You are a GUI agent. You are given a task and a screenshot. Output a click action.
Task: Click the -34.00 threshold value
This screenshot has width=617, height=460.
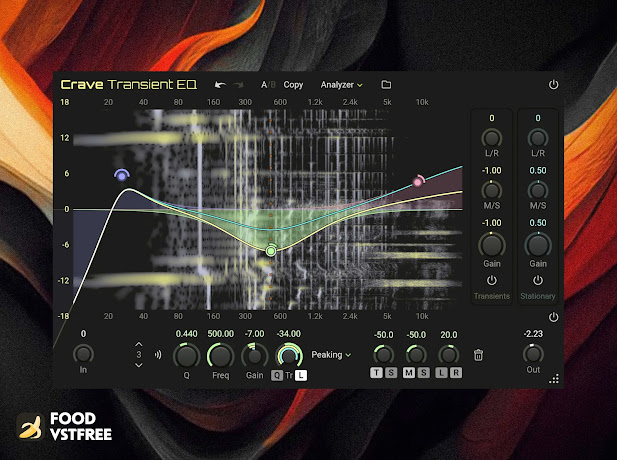click(x=289, y=334)
